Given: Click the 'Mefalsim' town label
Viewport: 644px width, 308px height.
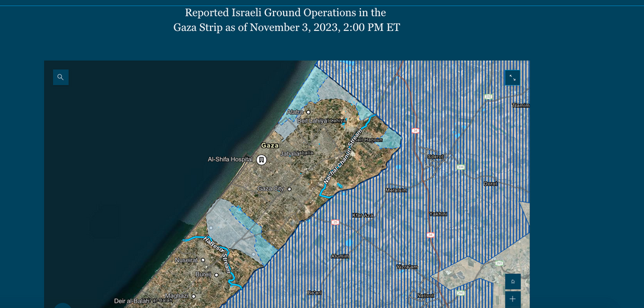Looking at the screenshot, I should [x=396, y=190].
